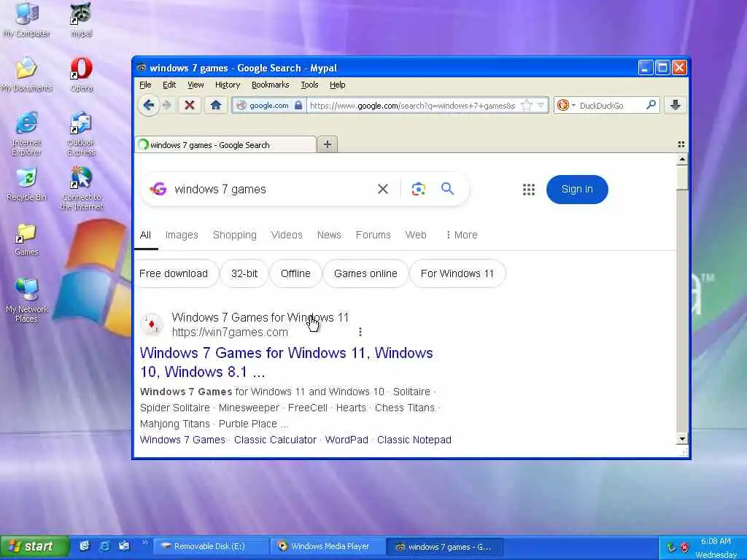The width and height of the screenshot is (747, 560).
Task: Open the View menu
Action: [196, 85]
